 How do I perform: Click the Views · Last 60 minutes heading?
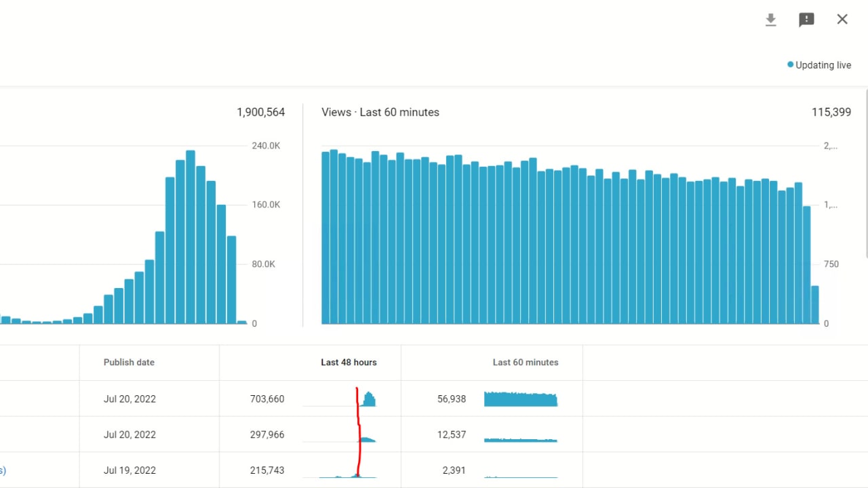pyautogui.click(x=380, y=113)
